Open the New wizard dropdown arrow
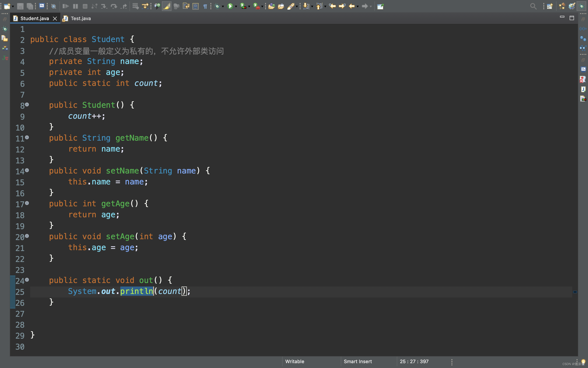The image size is (588, 368). pos(13,7)
